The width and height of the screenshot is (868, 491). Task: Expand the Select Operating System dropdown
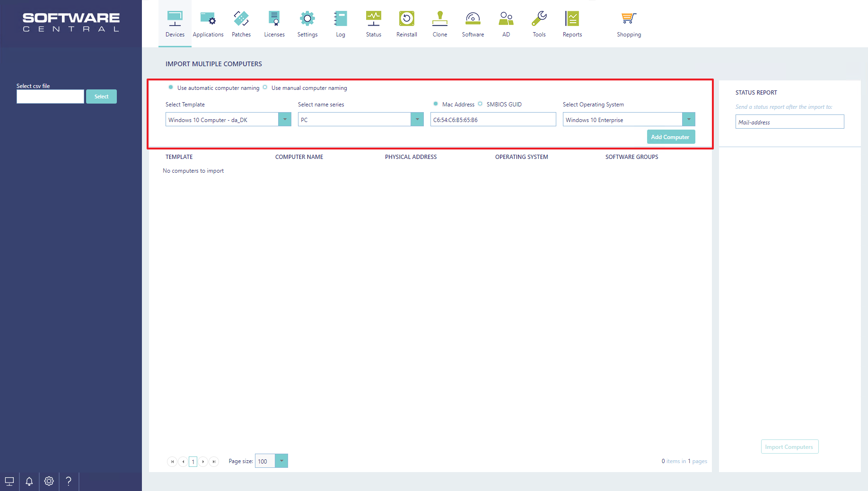(x=689, y=120)
